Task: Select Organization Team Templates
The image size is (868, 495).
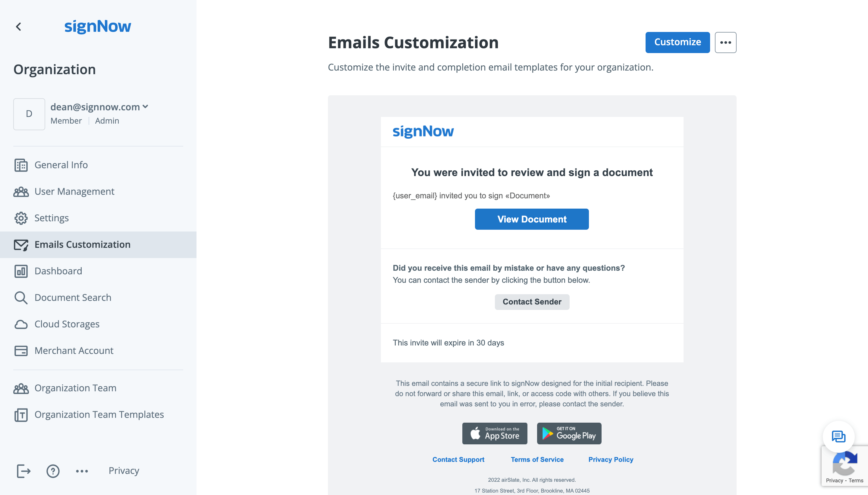Action: click(x=99, y=415)
